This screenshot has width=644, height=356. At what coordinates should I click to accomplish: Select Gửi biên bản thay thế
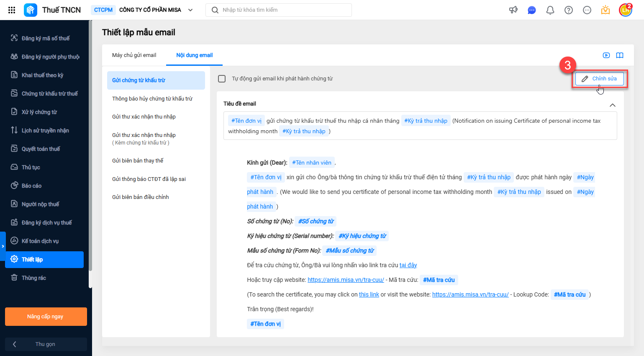point(156,161)
